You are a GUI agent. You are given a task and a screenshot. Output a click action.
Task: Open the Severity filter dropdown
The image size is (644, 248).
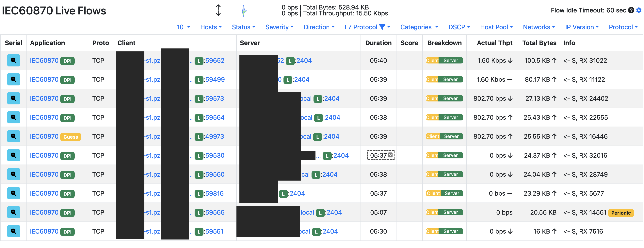coord(279,27)
